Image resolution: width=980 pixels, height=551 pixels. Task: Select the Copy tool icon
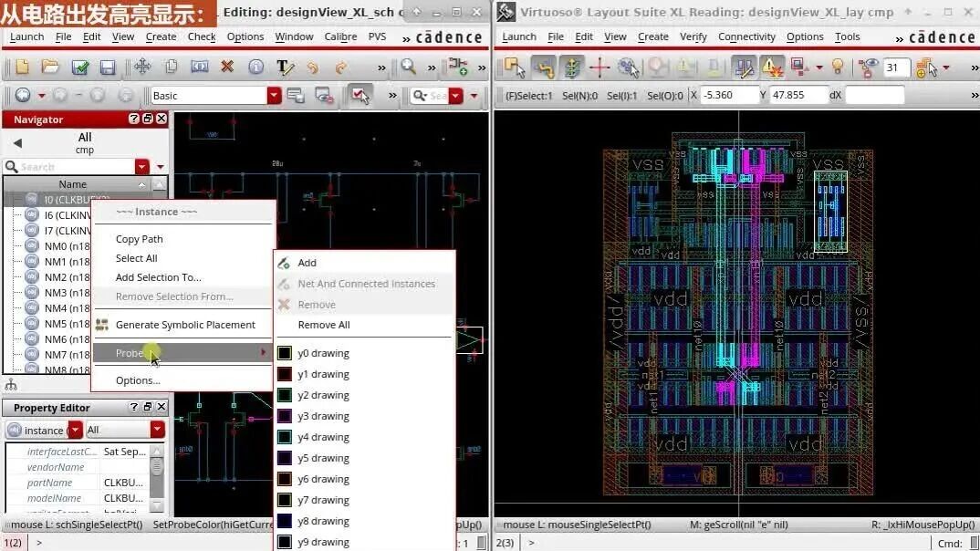(x=171, y=67)
